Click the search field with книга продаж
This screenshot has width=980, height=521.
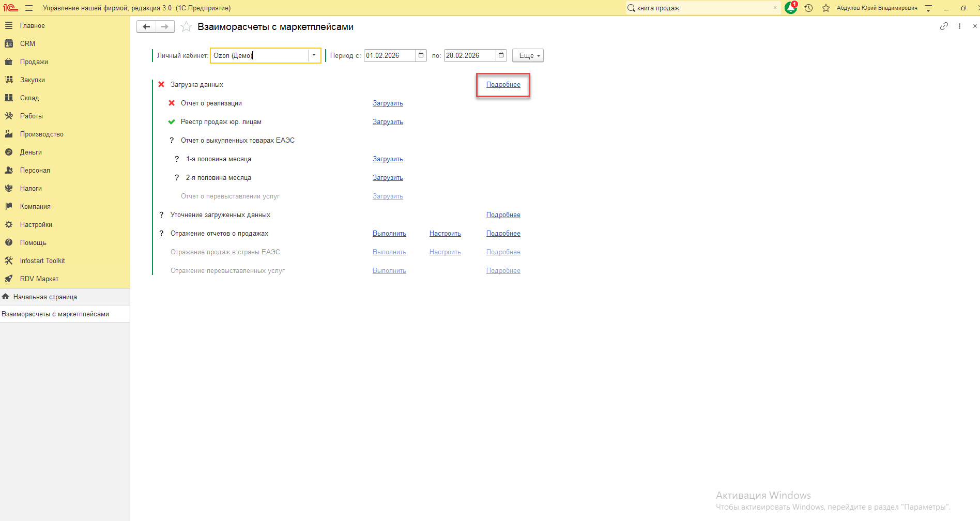coord(703,8)
